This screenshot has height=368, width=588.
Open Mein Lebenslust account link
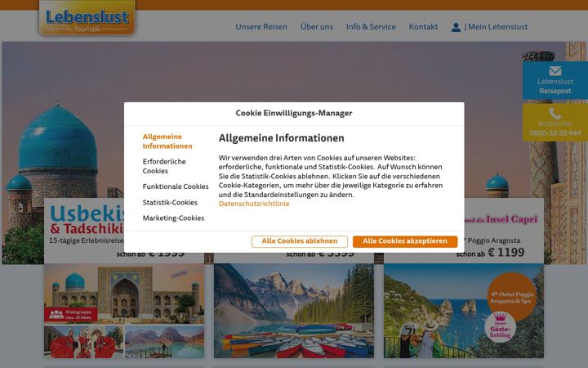coord(497,27)
